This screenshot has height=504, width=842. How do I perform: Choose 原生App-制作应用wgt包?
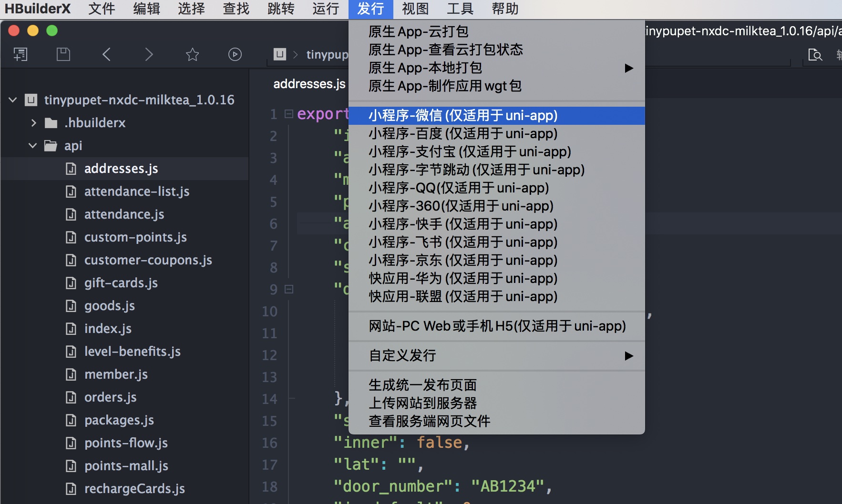tap(497, 86)
